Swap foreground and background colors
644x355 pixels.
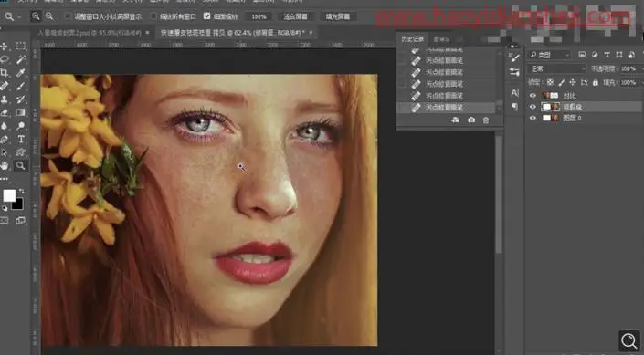(x=21, y=192)
